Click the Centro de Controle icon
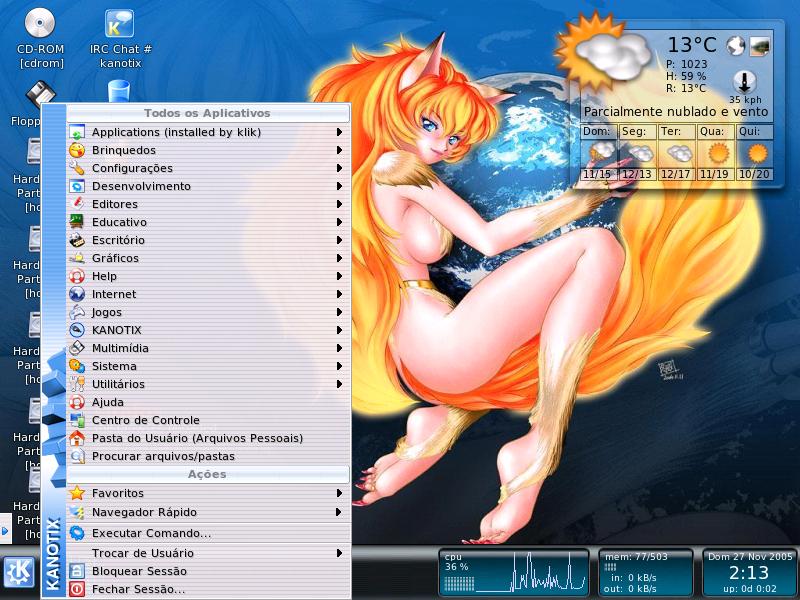The height and width of the screenshot is (600, 800). pos(77,420)
